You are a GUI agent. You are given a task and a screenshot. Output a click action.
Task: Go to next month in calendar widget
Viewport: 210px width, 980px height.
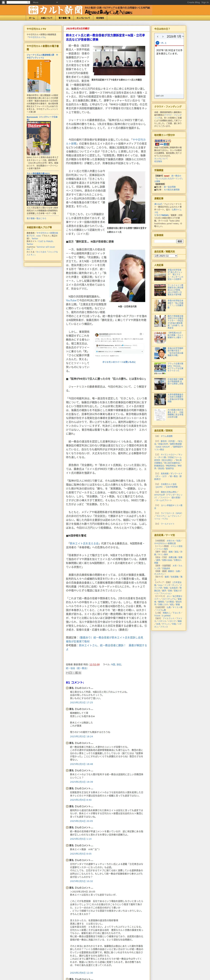pyautogui.click(x=163, y=37)
